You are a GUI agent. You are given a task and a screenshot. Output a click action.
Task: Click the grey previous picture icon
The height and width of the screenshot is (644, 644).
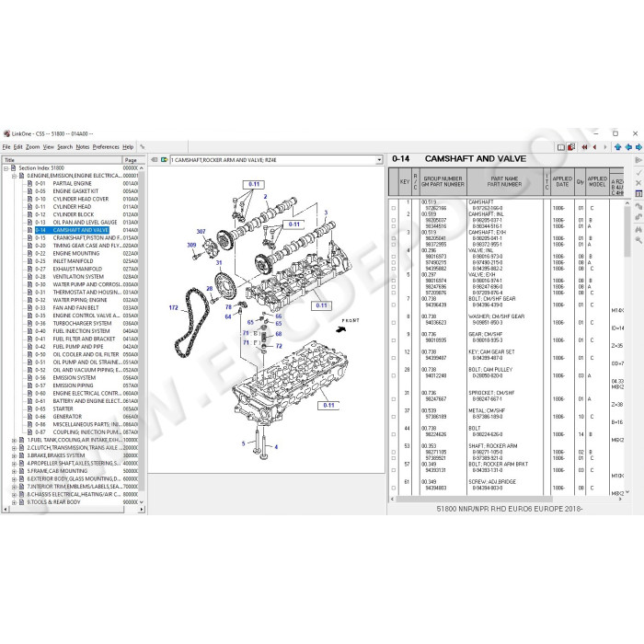(x=155, y=160)
